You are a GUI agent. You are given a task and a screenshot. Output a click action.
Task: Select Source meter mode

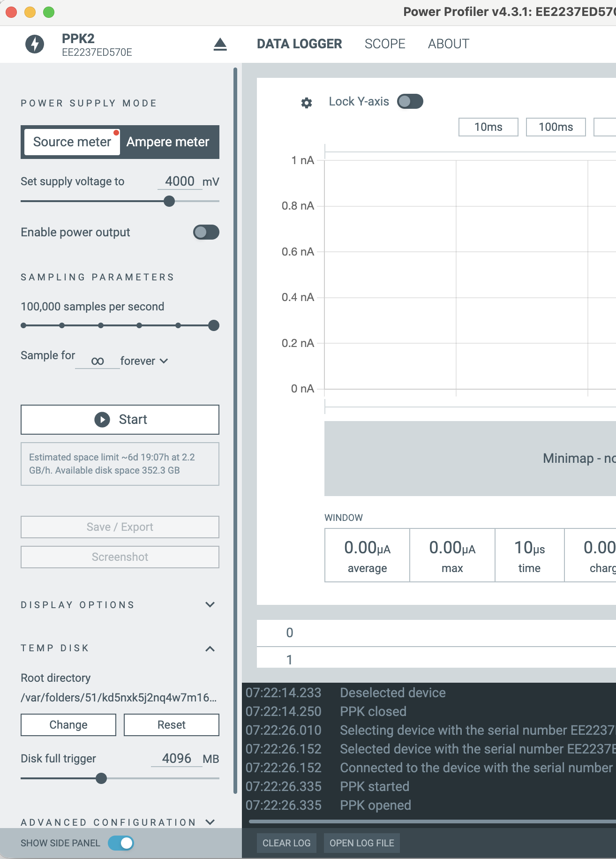72,142
